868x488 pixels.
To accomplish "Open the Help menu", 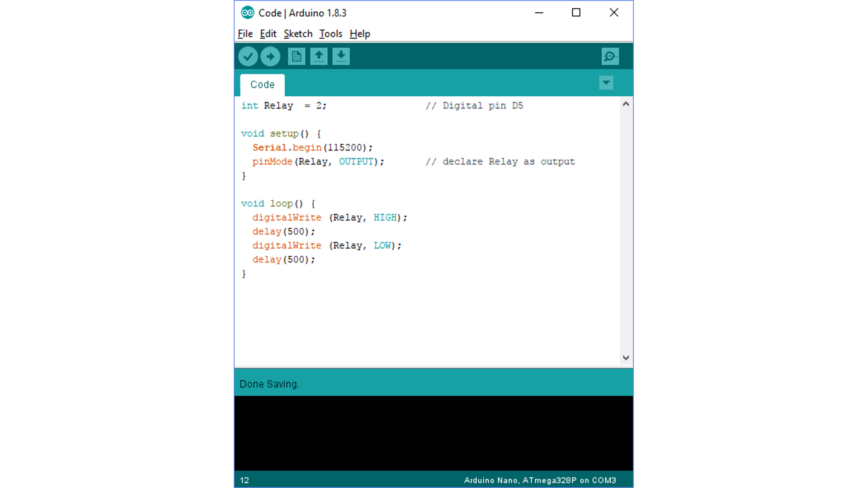I will click(359, 33).
